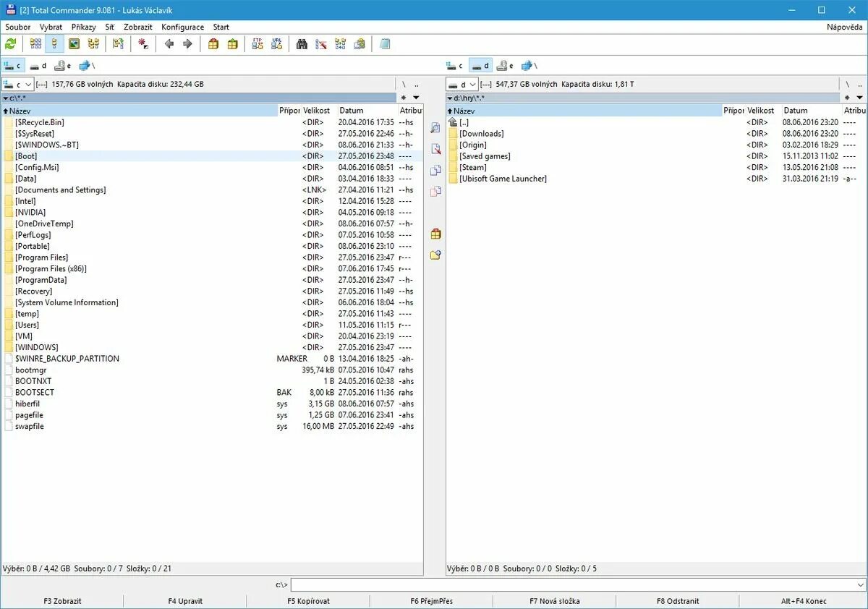The width and height of the screenshot is (868, 609).
Task: Click the edit file icon in middle bar
Action: [x=435, y=149]
